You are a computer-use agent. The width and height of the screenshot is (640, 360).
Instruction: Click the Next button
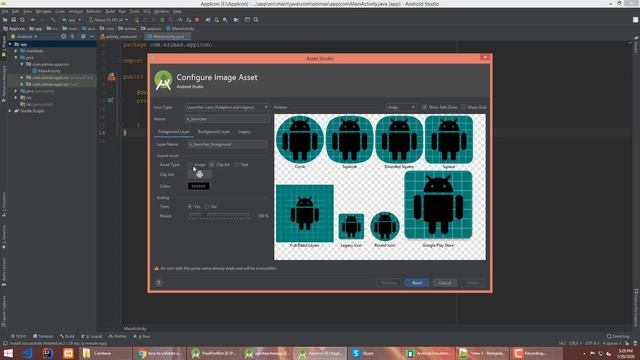tap(417, 282)
